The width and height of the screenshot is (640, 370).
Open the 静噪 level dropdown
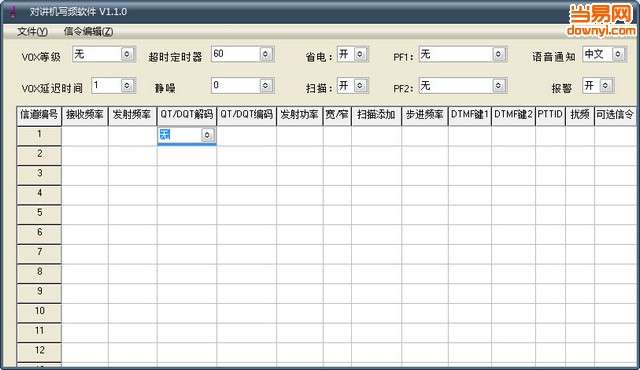click(266, 85)
